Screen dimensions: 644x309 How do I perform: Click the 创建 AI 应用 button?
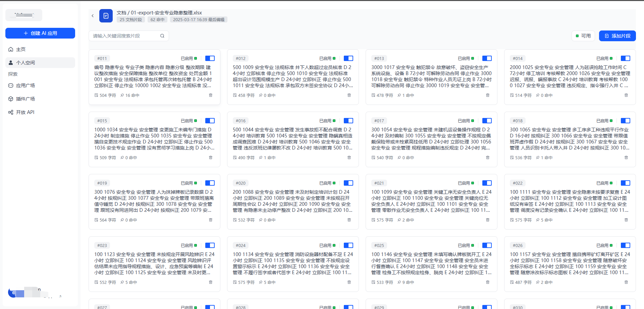[x=40, y=33]
